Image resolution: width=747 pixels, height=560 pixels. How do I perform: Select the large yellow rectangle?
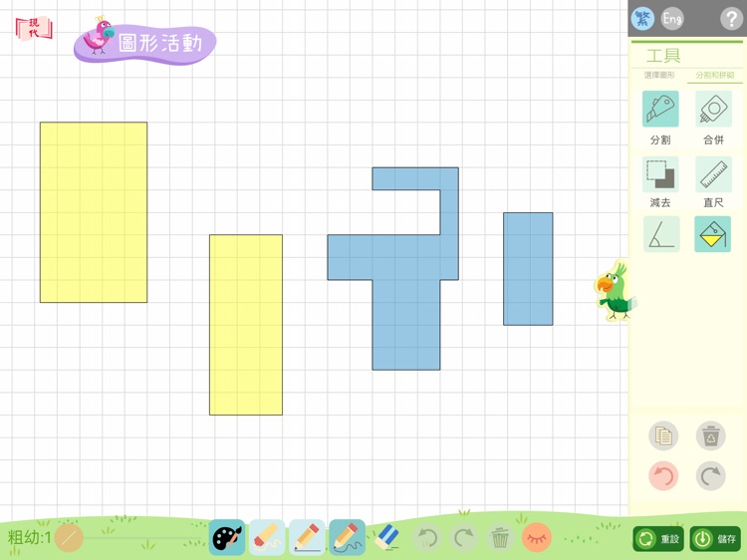[x=94, y=212]
